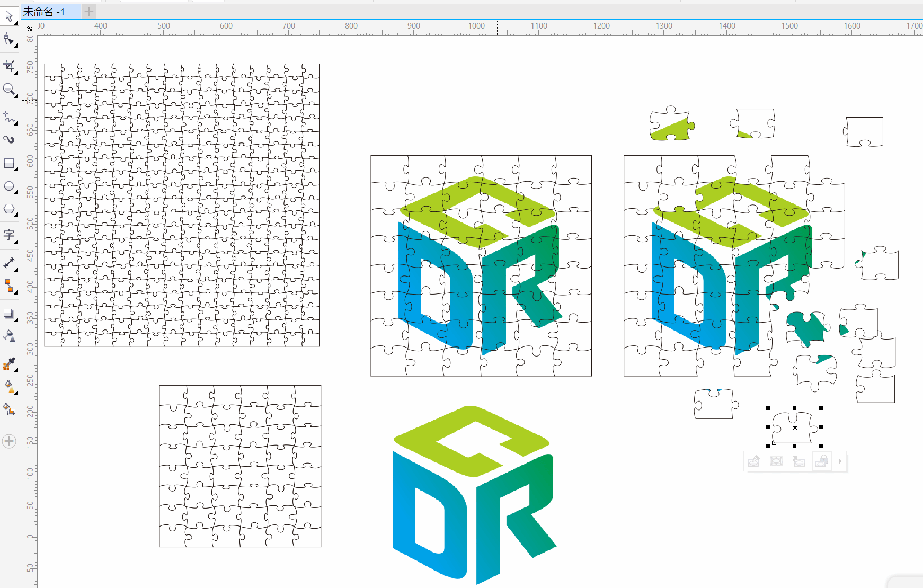Screen dimensions: 923x588
Task: Click the selected puzzle piece center marker
Action: click(795, 427)
